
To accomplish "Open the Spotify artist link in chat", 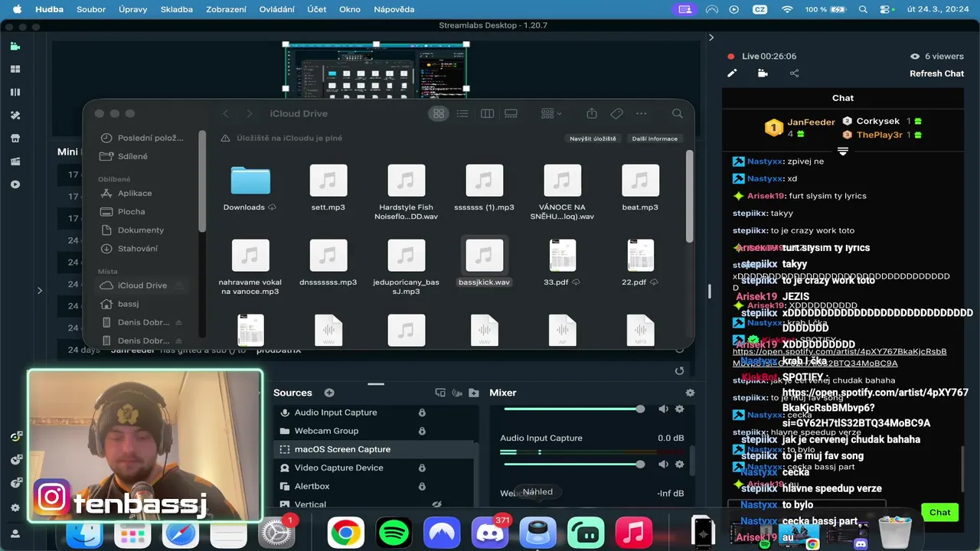I will coord(840,357).
